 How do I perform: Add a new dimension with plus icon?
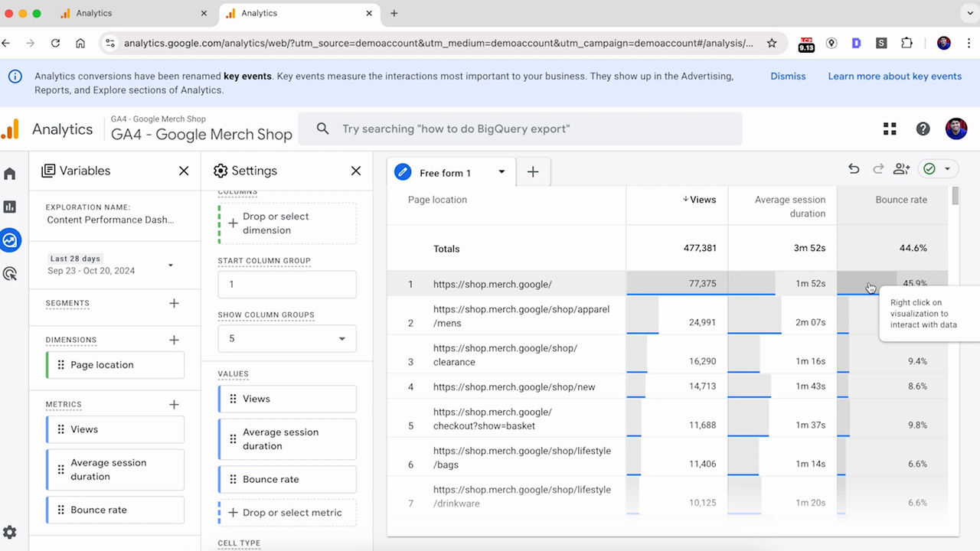tap(174, 340)
